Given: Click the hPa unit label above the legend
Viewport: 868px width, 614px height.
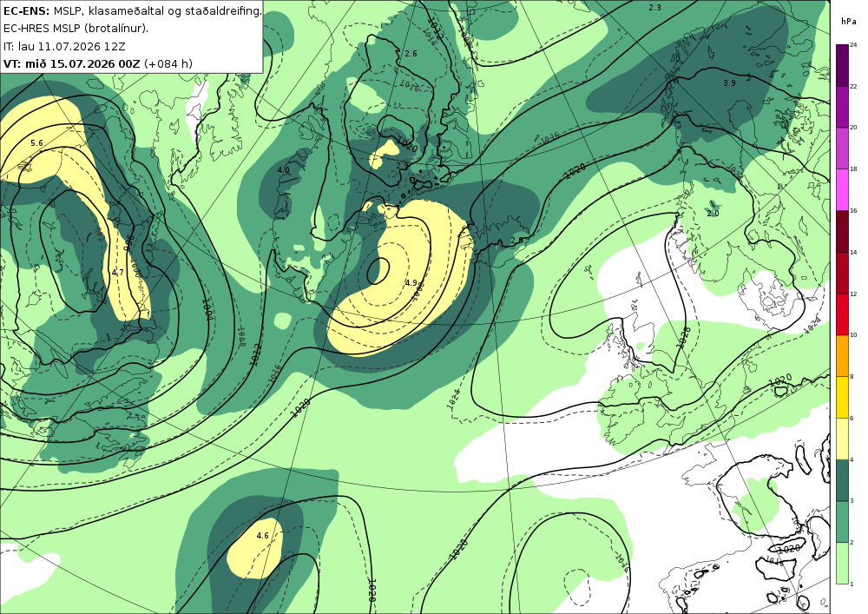Looking at the screenshot, I should [x=847, y=22].
